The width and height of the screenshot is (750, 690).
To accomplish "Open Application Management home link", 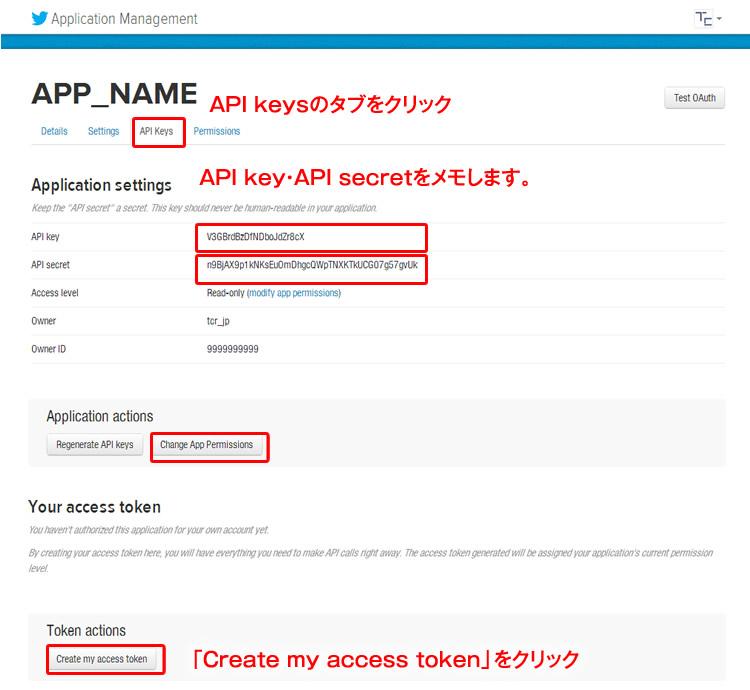I will (x=124, y=19).
